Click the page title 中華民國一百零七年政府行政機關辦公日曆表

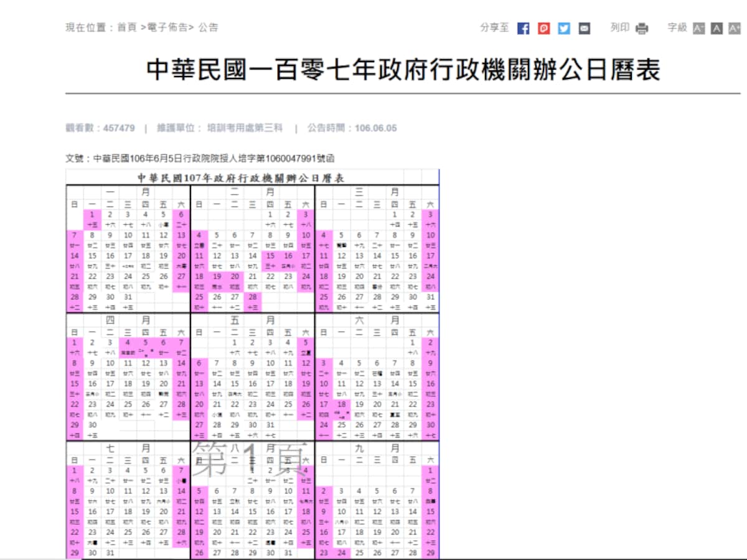[403, 70]
